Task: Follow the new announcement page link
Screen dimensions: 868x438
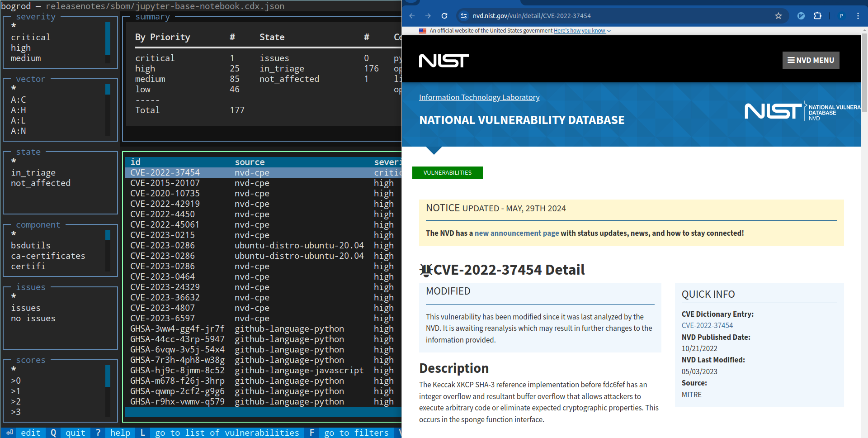Action: pyautogui.click(x=516, y=233)
